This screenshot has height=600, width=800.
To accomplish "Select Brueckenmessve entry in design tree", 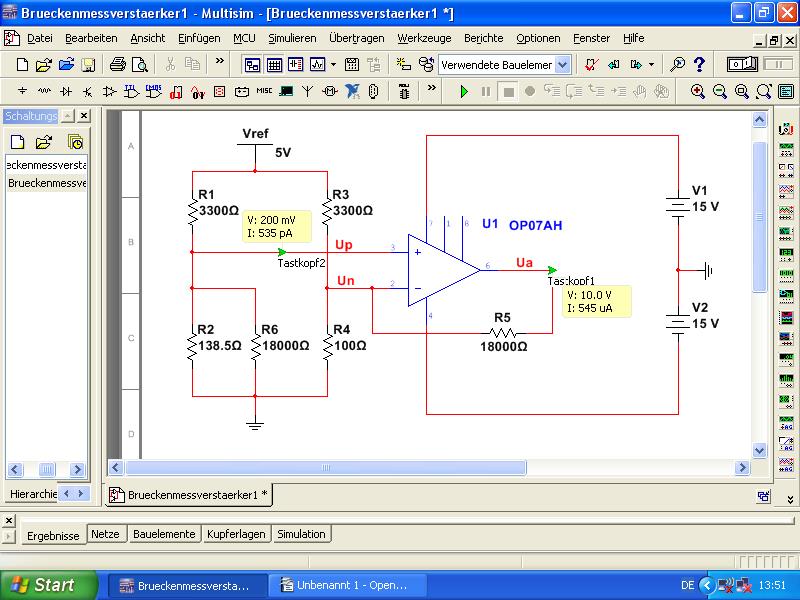I will [46, 183].
